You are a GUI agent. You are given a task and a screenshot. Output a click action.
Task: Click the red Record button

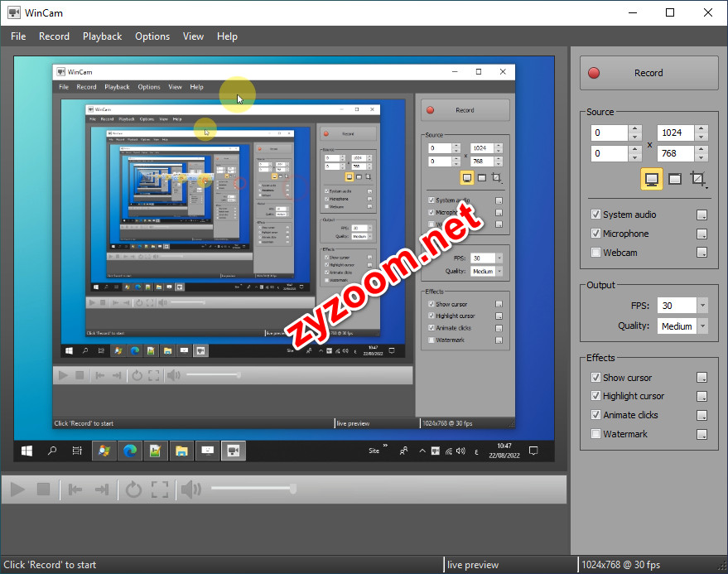tap(648, 73)
